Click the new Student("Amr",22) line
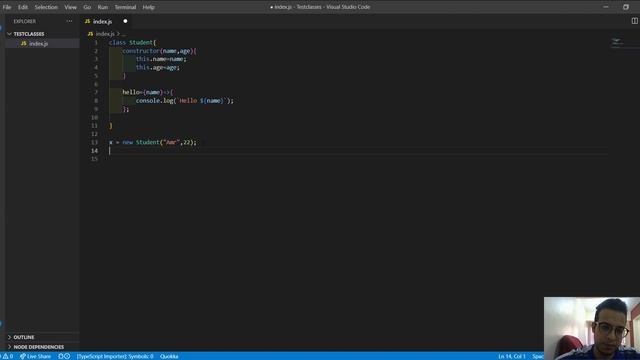 [x=153, y=142]
